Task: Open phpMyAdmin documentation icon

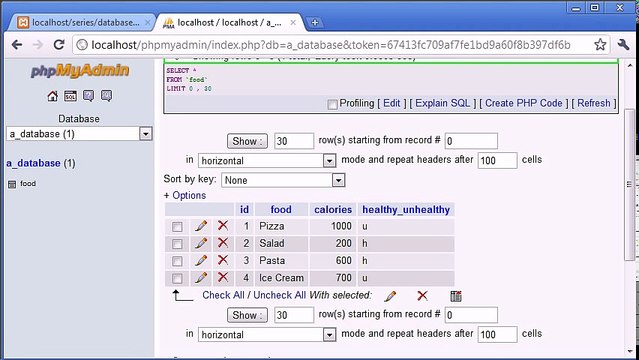Action: (x=88, y=96)
